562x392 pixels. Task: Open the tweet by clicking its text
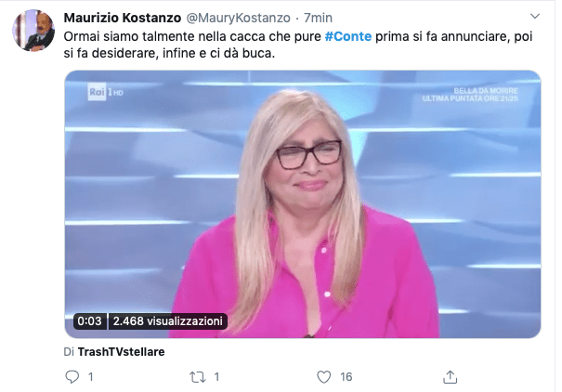pyautogui.click(x=298, y=45)
